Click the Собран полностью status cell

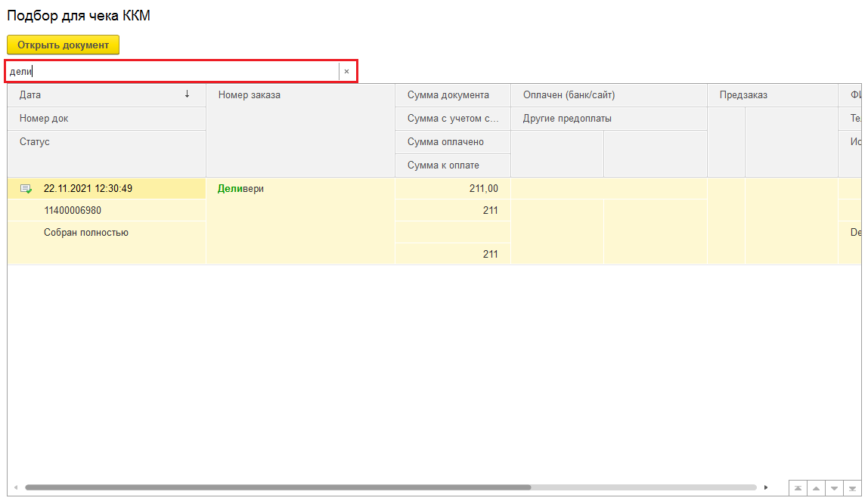click(x=86, y=233)
